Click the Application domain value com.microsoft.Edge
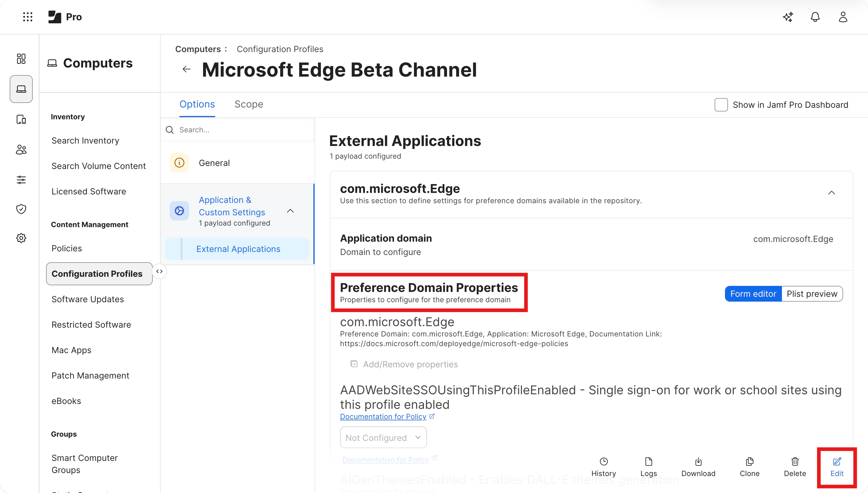 pos(793,239)
